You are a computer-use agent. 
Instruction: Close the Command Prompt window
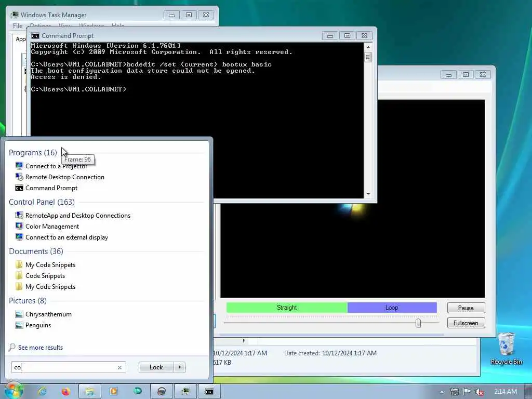364,36
